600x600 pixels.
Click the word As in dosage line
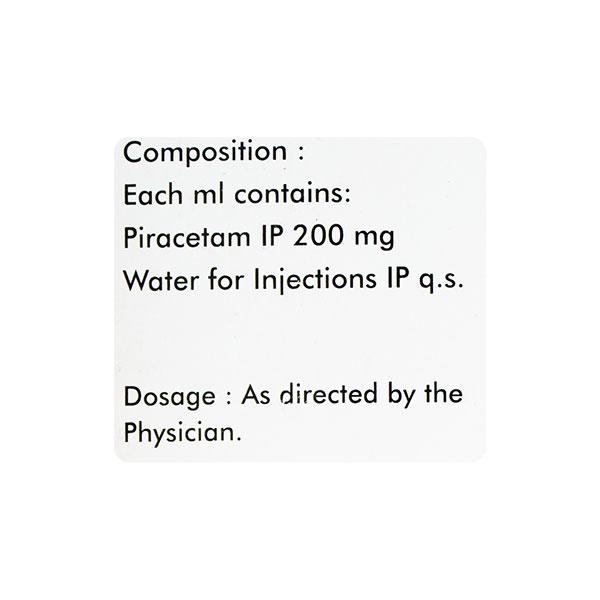click(256, 395)
